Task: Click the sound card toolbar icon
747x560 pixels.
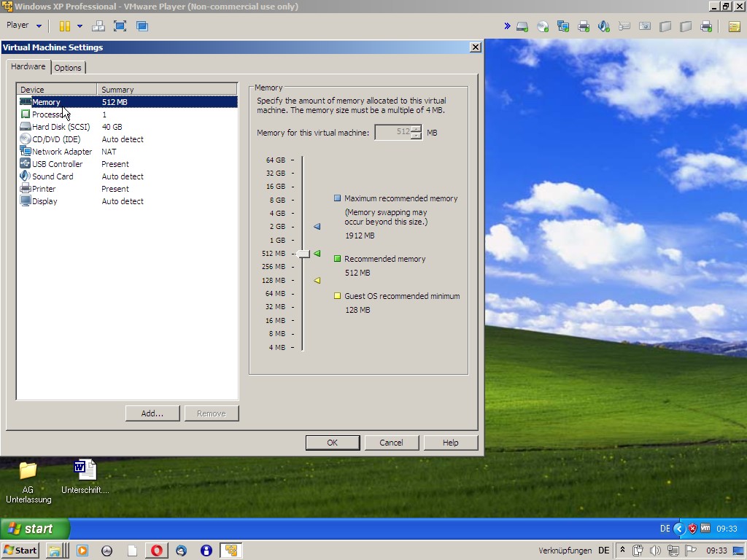Action: tap(604, 26)
